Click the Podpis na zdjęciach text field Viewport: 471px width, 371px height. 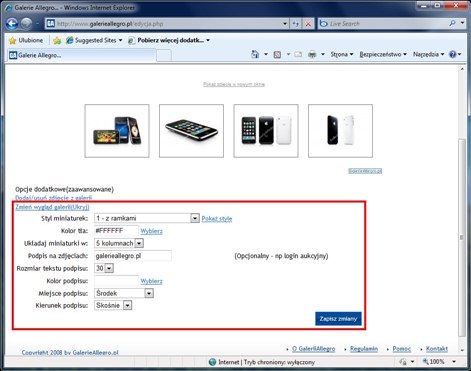pos(133,256)
